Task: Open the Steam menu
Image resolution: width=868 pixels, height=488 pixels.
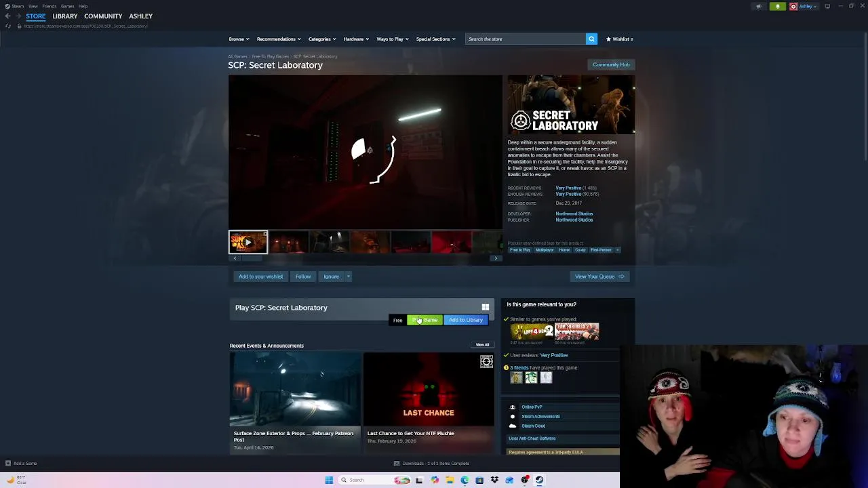Action: [x=15, y=6]
